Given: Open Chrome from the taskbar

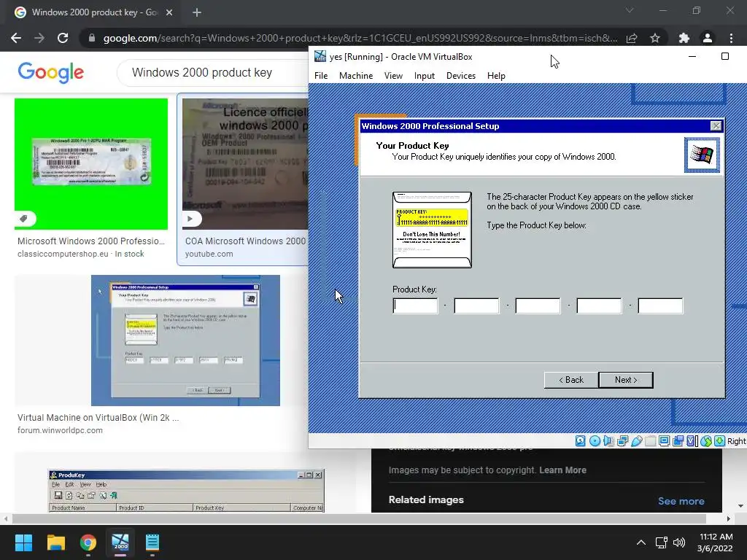Looking at the screenshot, I should [88, 542].
